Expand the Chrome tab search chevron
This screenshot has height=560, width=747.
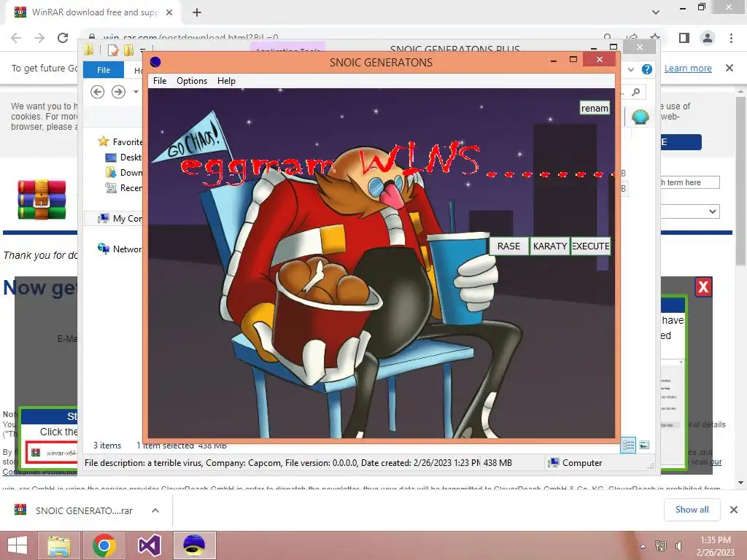click(656, 12)
